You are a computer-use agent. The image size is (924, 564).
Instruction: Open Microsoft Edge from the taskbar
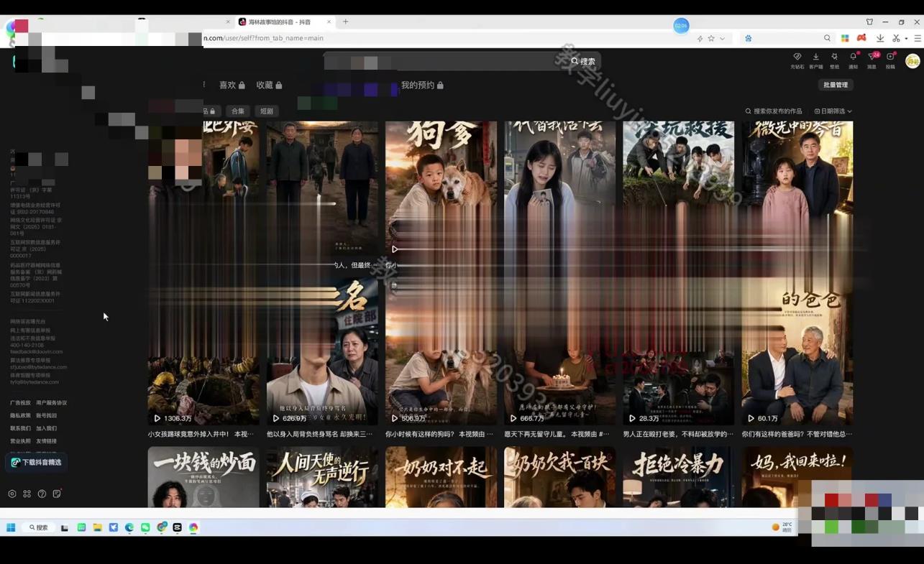pyautogui.click(x=129, y=527)
